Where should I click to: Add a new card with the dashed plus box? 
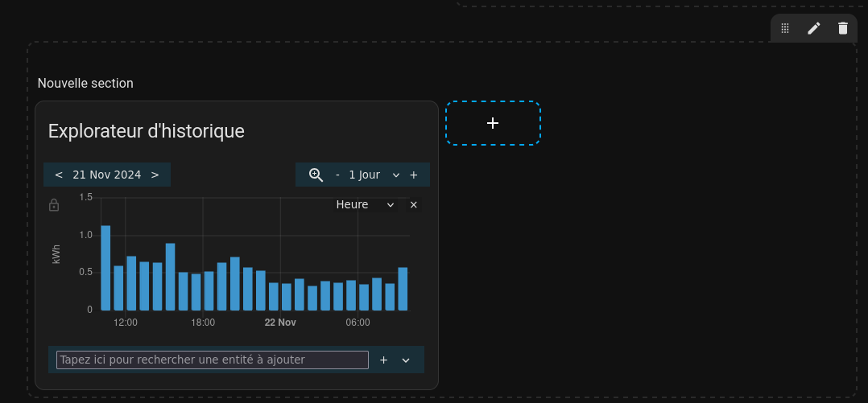[x=493, y=123]
